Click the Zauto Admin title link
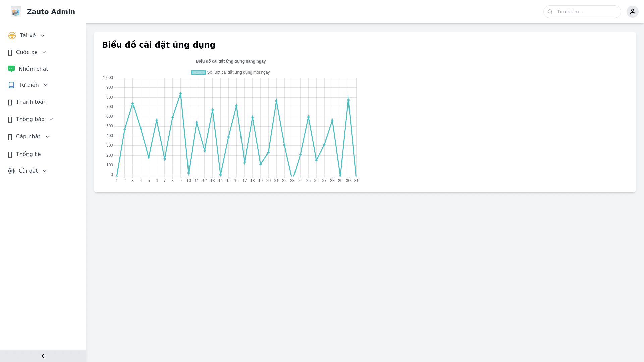644x362 pixels. click(x=51, y=12)
